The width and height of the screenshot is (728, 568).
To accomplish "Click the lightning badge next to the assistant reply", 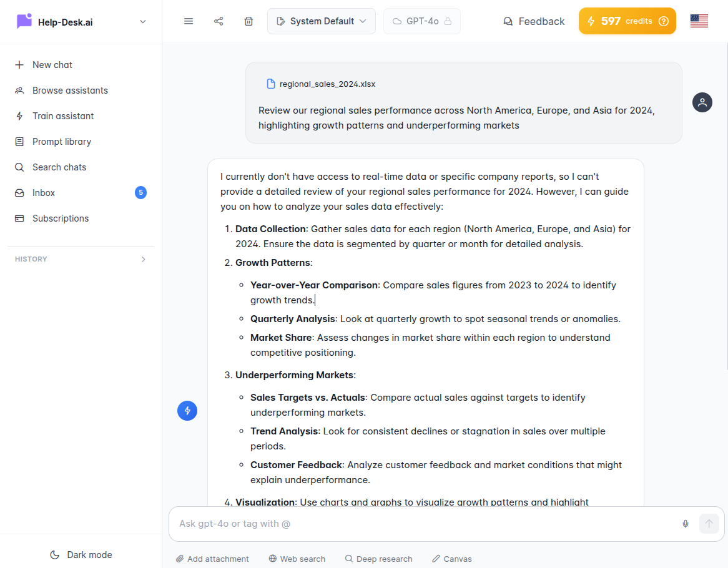I will (187, 411).
